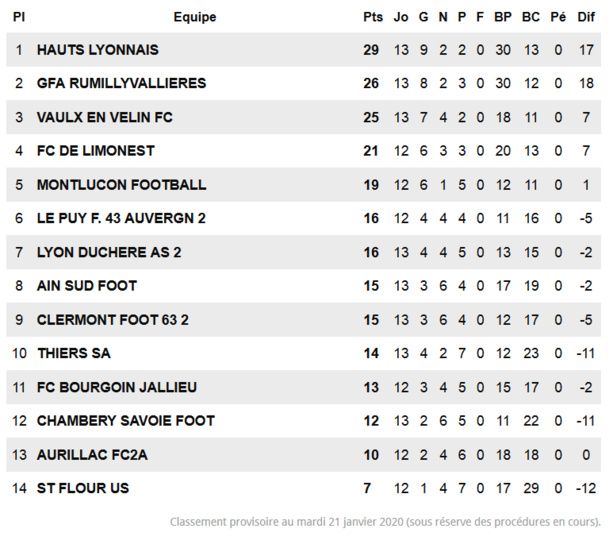Image resolution: width=613 pixels, height=544 pixels.
Task: Click the Pl column header
Action: (x=19, y=17)
